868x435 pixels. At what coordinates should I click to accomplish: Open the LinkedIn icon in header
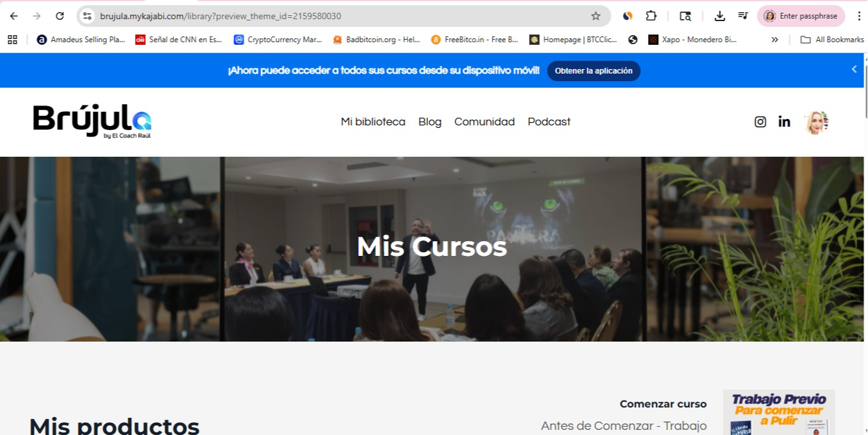point(784,122)
